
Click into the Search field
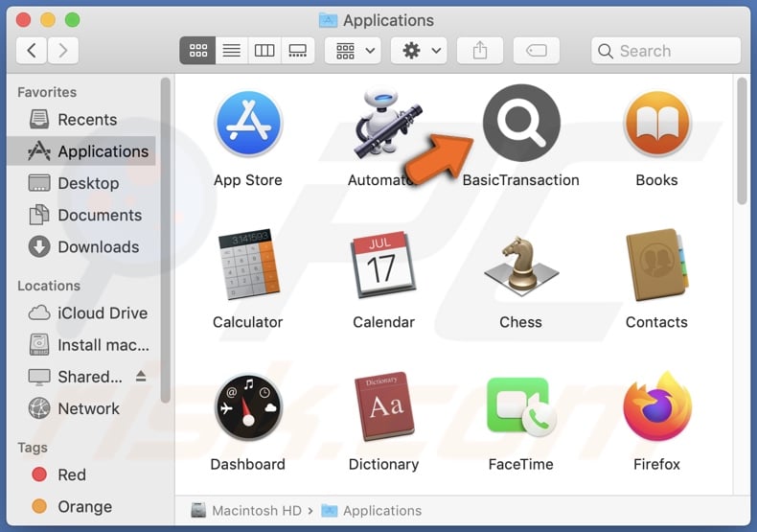point(666,50)
